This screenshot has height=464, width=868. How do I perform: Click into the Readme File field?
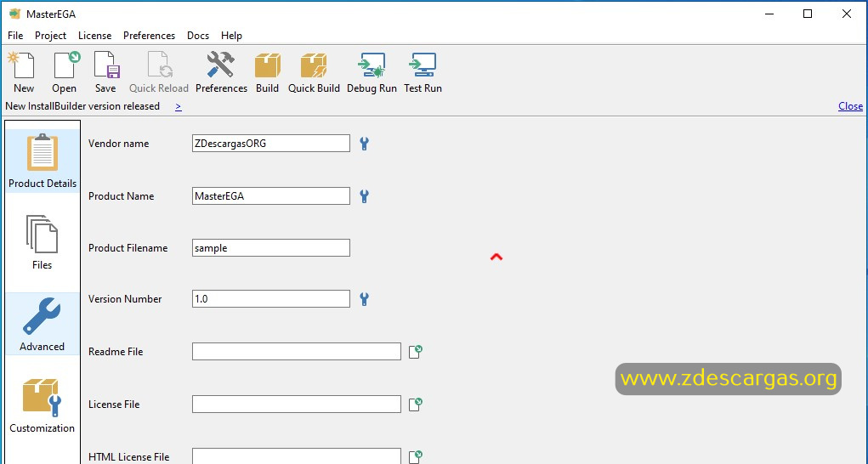(296, 351)
